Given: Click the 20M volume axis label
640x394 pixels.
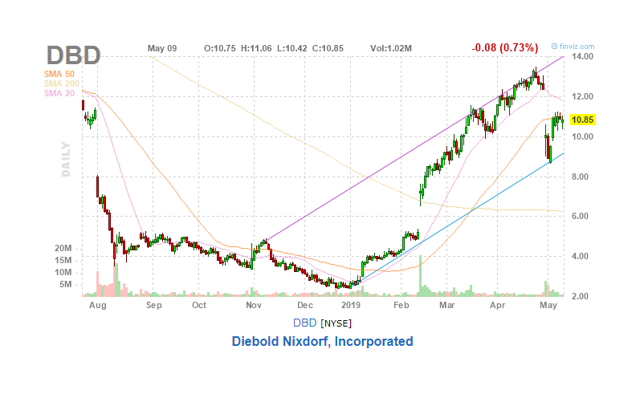Looking at the screenshot, I should 63,248.
